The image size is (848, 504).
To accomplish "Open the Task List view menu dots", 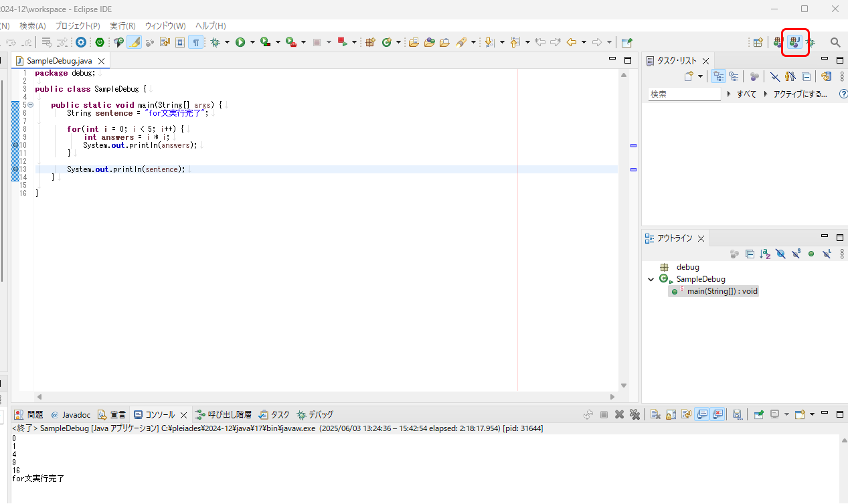I will (x=842, y=77).
